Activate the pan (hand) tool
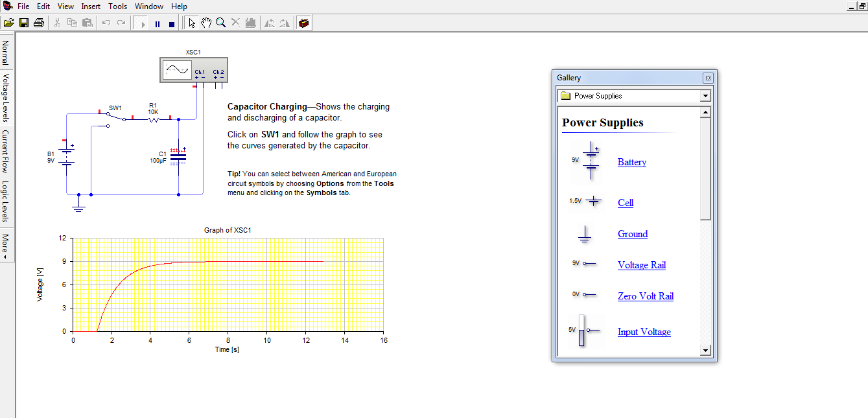868x418 pixels. [x=206, y=23]
